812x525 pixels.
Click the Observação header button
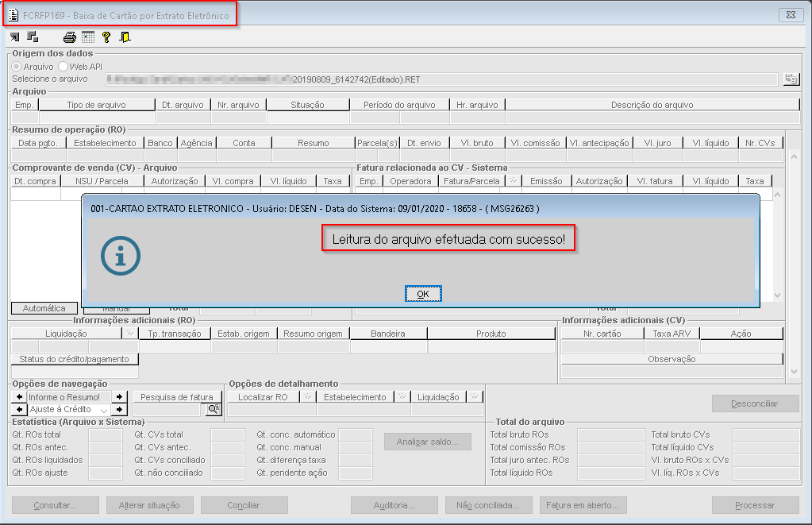[672, 359]
